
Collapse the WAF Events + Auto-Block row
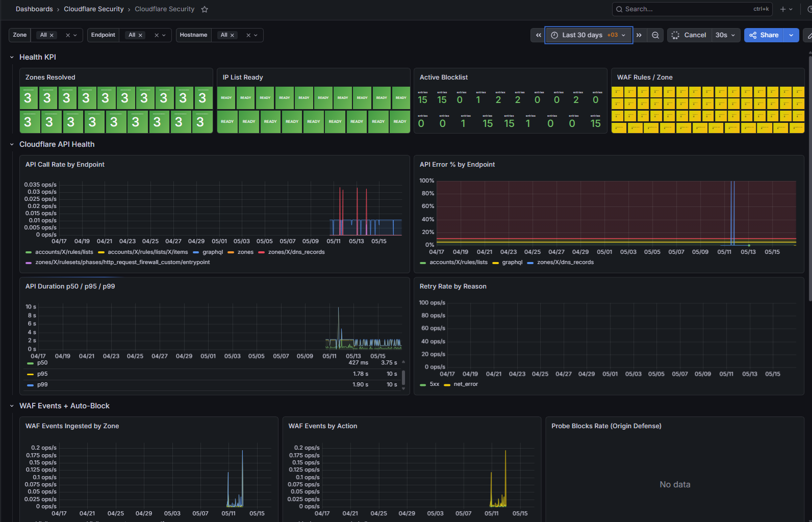coord(12,406)
